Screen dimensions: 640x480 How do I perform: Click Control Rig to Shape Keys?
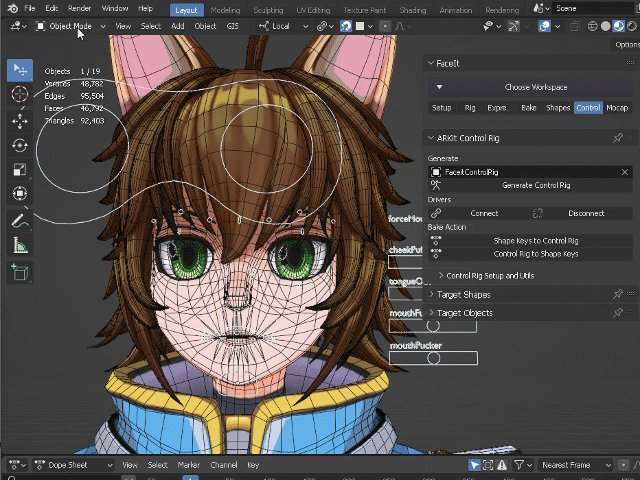pyautogui.click(x=531, y=254)
